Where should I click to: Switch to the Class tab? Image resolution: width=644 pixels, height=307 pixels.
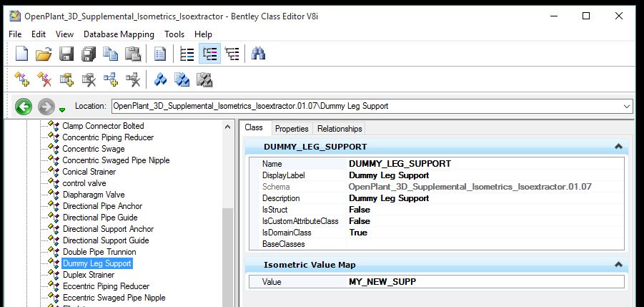(254, 127)
